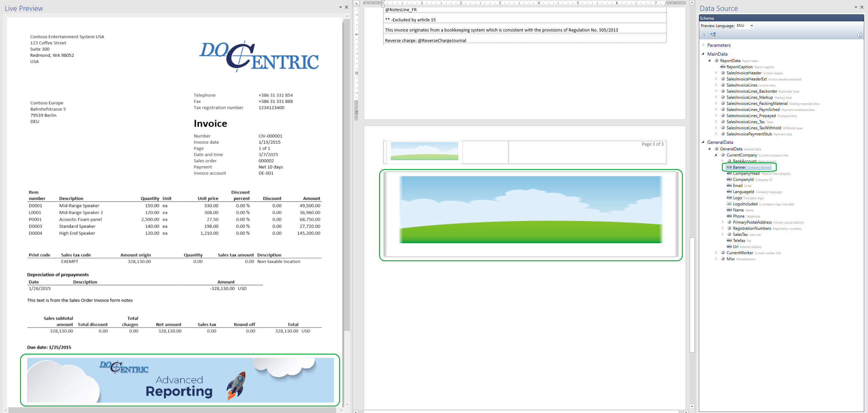Expand the SalesInvoiceLines_Tax node

(x=716, y=122)
